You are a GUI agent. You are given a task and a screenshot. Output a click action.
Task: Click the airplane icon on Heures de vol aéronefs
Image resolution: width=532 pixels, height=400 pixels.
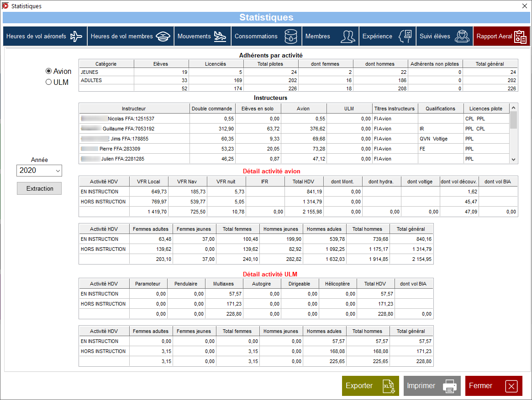coord(76,36)
